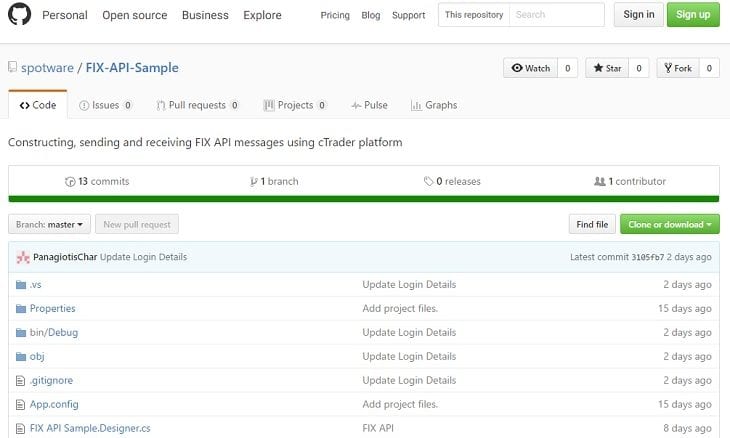Go to the Support page
This screenshot has height=438, width=730.
tap(408, 15)
